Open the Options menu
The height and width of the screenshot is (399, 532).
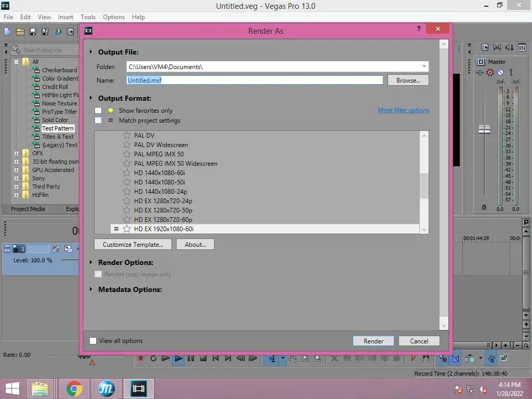tap(114, 17)
